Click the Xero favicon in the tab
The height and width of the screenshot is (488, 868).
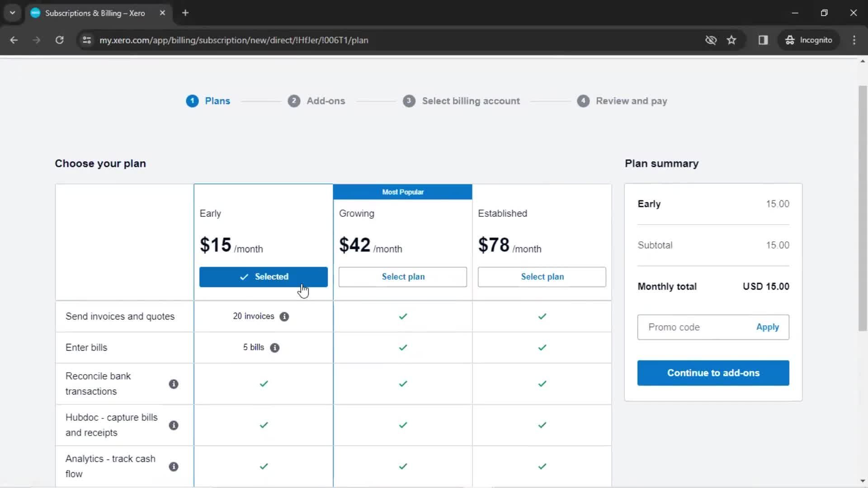(x=35, y=13)
